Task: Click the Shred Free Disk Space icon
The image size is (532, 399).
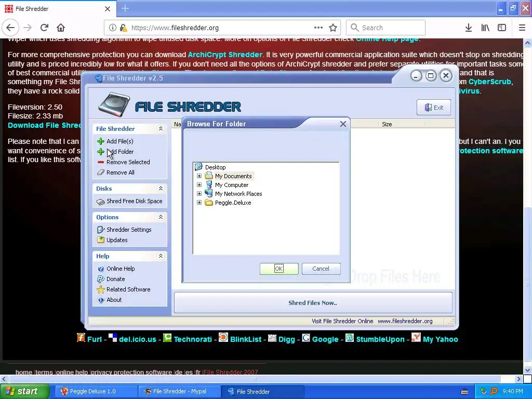Action: (x=101, y=202)
